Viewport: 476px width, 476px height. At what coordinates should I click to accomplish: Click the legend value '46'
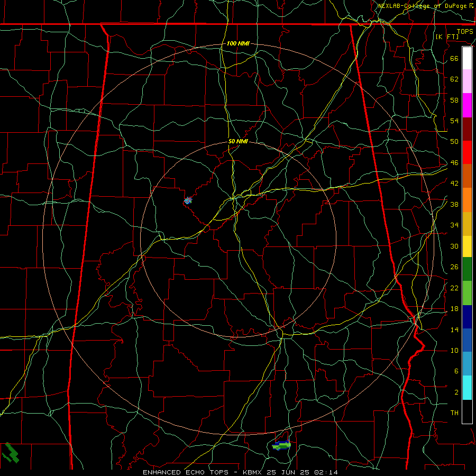[454, 163]
